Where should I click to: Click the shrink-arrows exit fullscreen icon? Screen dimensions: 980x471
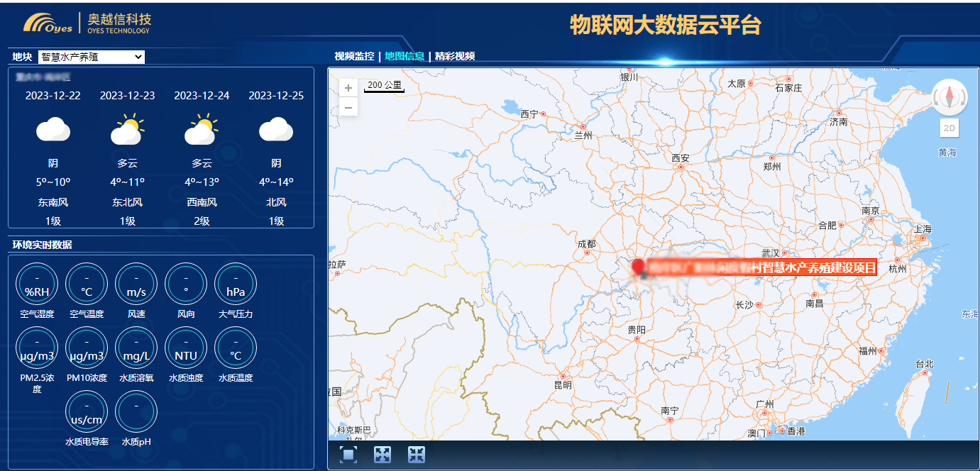[417, 455]
